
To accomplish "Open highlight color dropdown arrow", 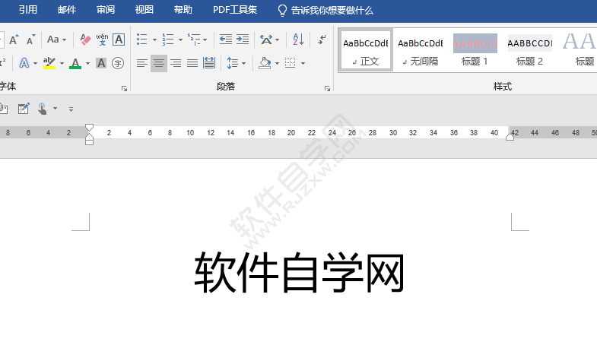I will [x=62, y=63].
